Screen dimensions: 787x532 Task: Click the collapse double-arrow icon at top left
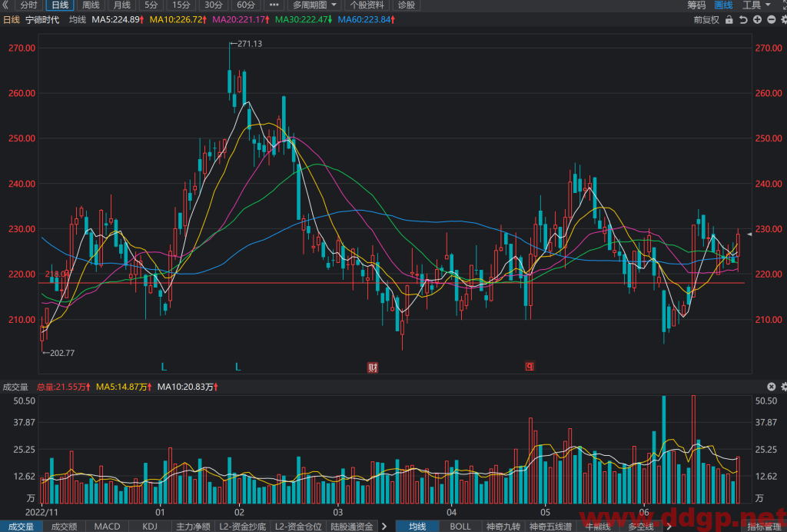[5, 5]
